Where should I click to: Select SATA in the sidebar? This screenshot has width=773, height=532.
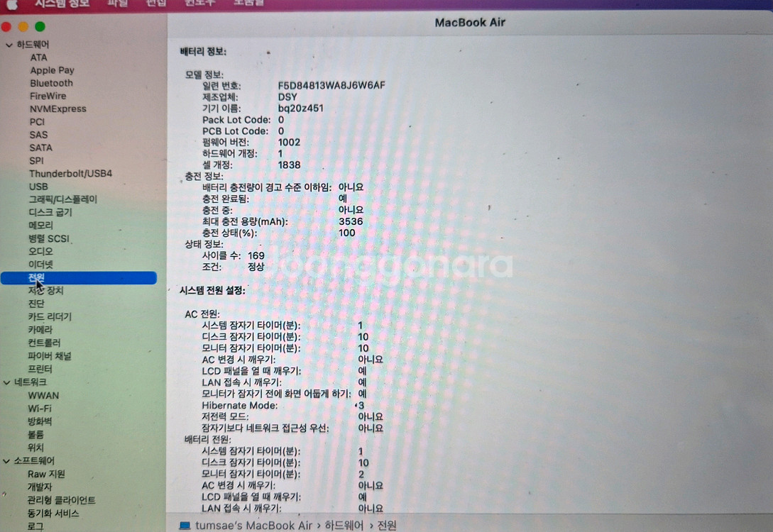pyautogui.click(x=40, y=148)
